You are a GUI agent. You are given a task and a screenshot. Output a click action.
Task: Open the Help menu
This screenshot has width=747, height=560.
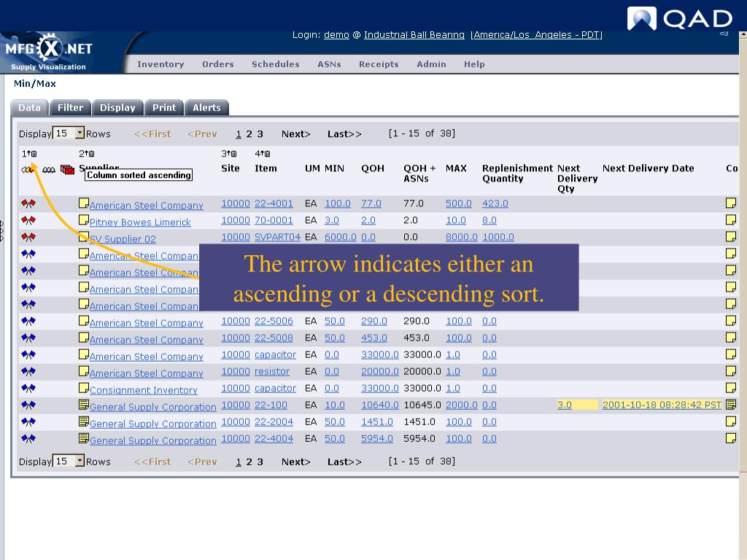pyautogui.click(x=474, y=64)
